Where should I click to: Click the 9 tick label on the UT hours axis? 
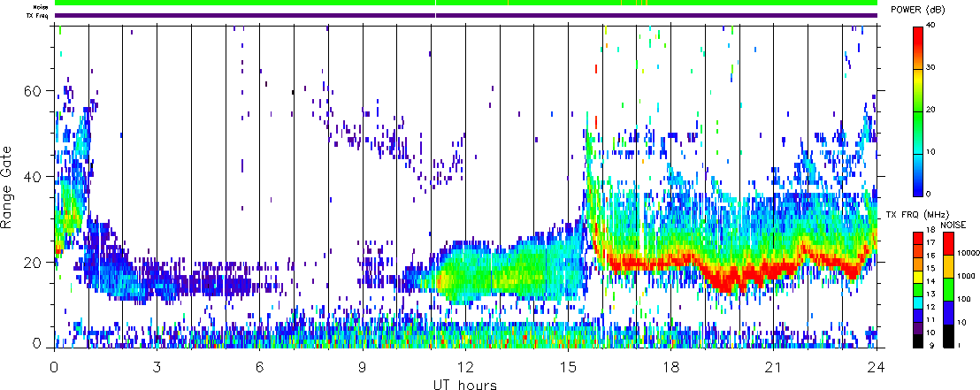(363, 367)
